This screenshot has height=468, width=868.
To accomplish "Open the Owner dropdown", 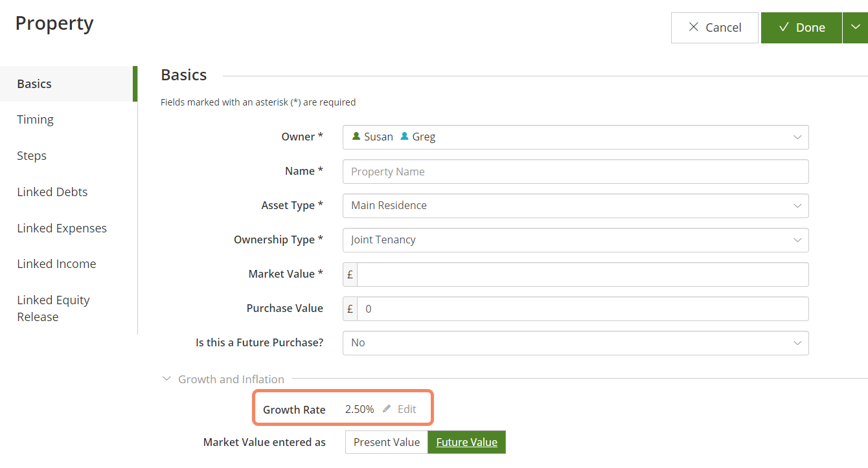I will point(575,137).
